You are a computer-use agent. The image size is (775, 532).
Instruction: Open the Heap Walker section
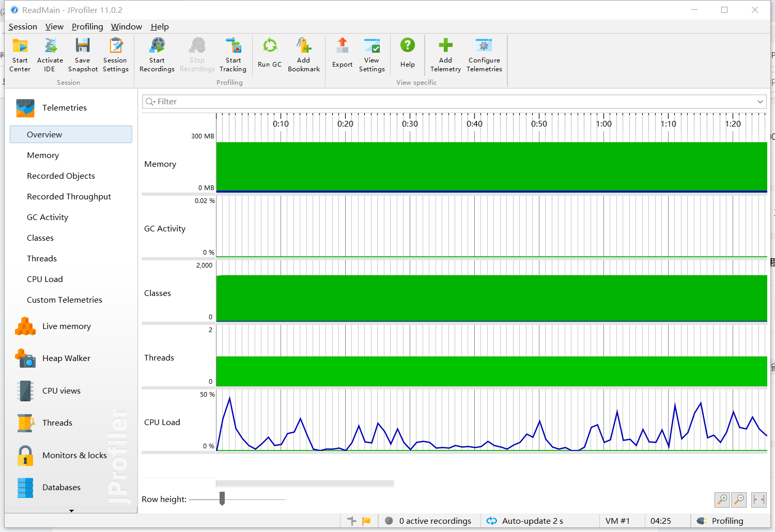(x=66, y=358)
